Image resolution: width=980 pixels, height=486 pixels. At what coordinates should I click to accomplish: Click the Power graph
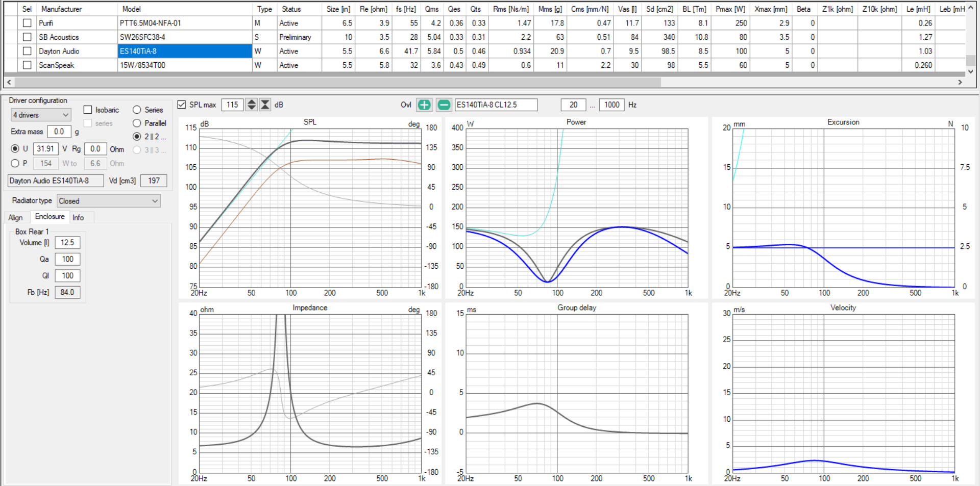point(577,208)
